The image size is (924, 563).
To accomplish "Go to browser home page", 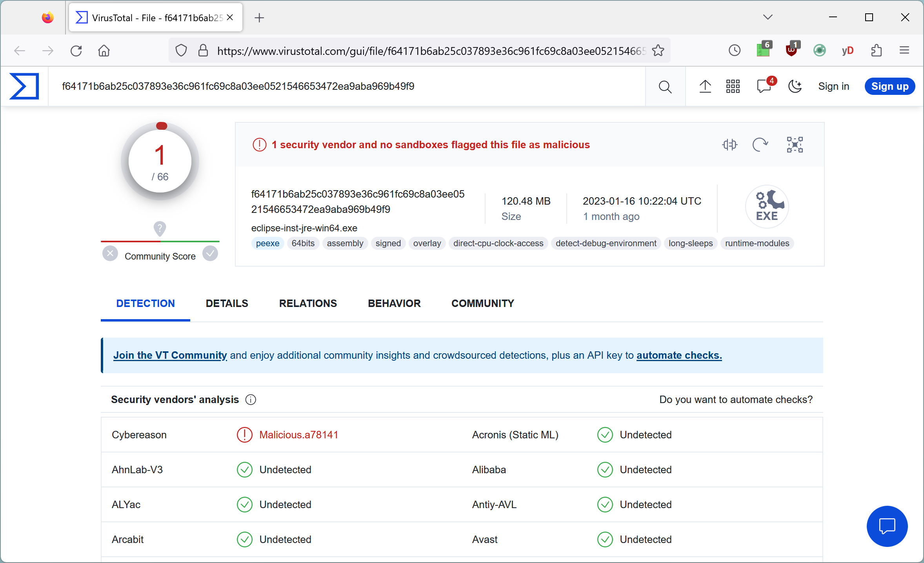I will (104, 51).
